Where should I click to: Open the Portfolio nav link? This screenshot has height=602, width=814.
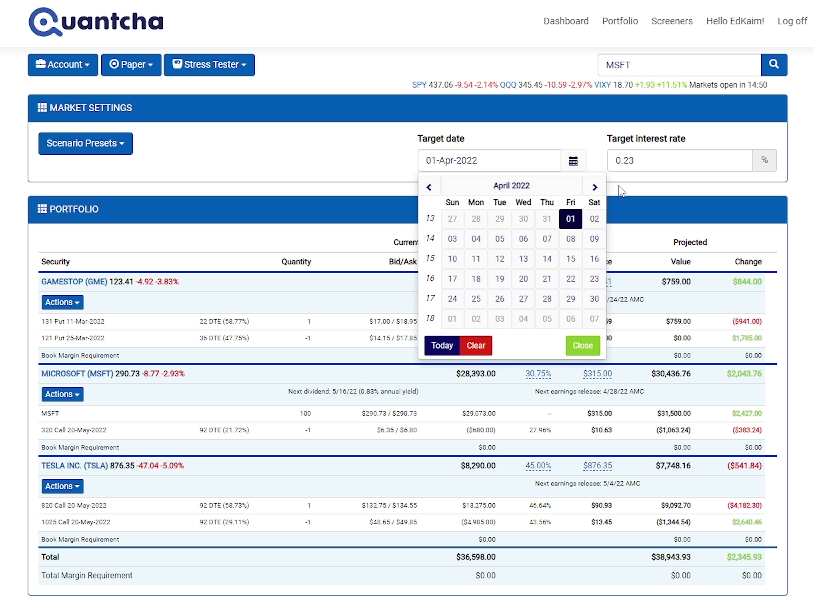click(x=620, y=21)
